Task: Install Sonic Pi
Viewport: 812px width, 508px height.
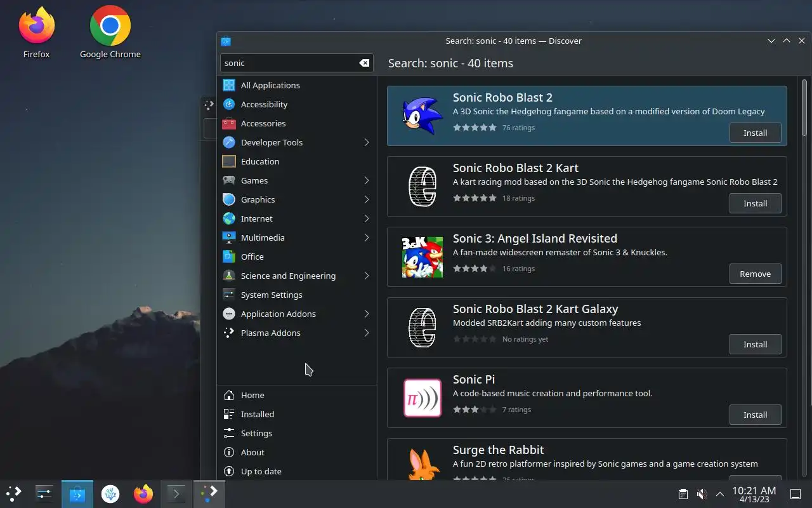Action: (x=755, y=415)
